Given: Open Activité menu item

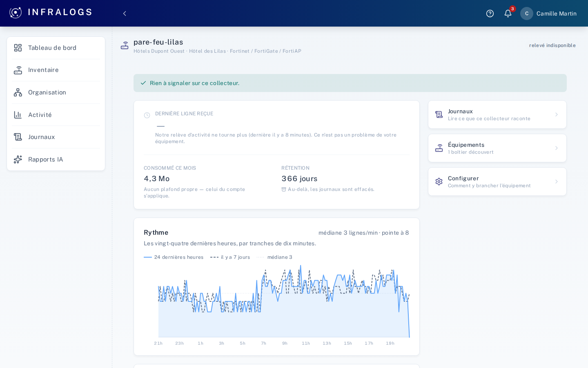Looking at the screenshot, I should 56,115.
